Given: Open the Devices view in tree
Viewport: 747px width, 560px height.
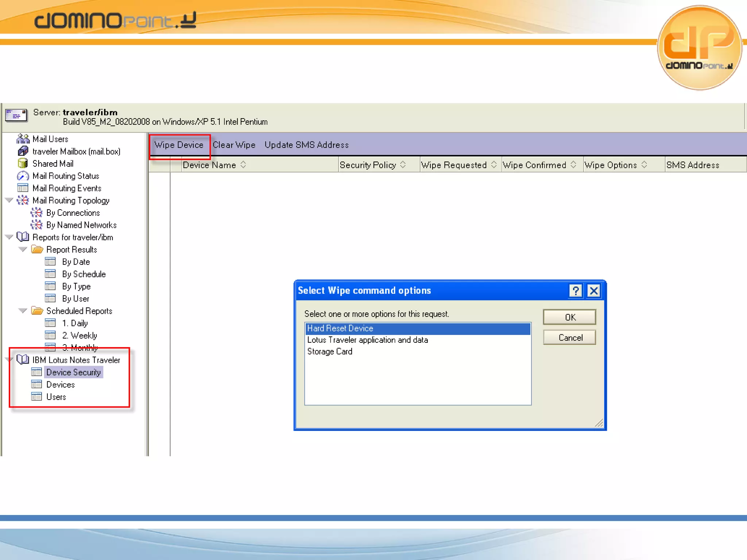Looking at the screenshot, I should tap(60, 385).
